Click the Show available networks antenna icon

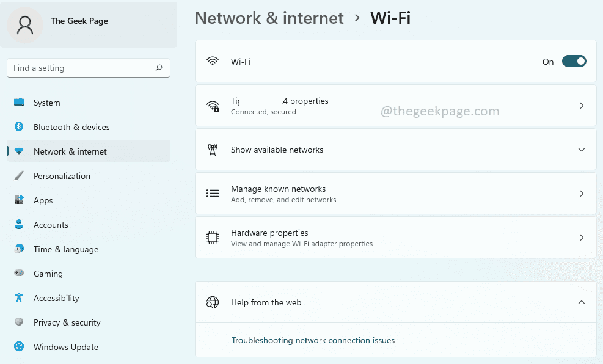[212, 149]
